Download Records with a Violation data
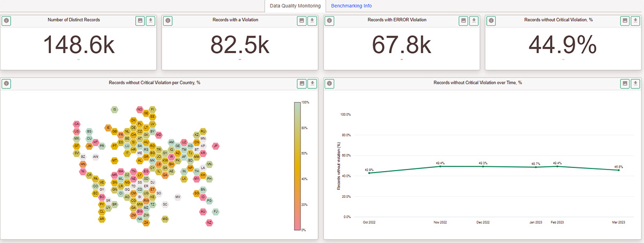Image resolution: width=644 pixels, height=243 pixels. point(312,21)
